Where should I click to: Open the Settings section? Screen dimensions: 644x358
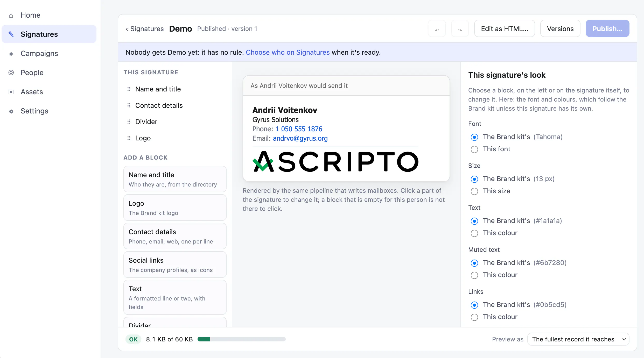point(49,111)
